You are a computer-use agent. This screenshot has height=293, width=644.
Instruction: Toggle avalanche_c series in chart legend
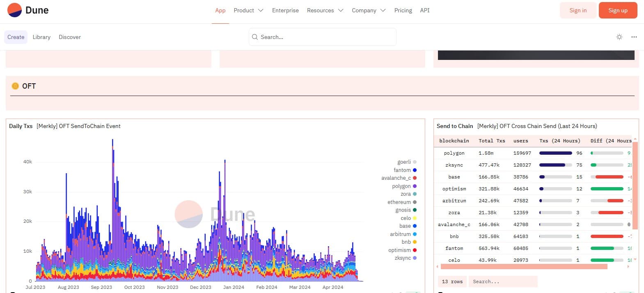pos(399,178)
